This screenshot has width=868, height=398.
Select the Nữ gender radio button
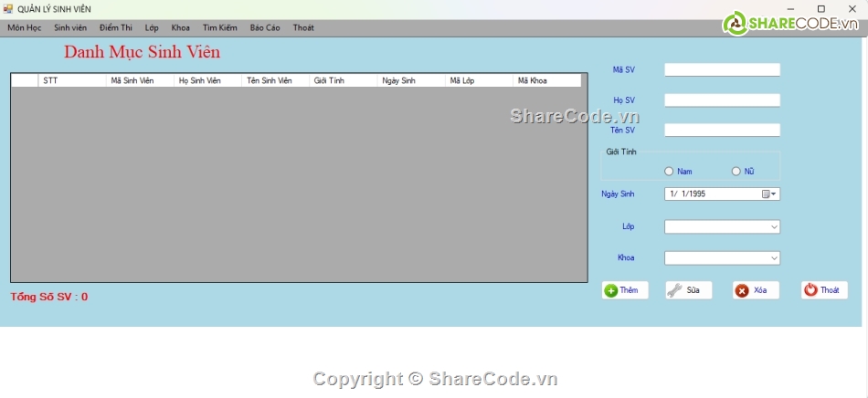(x=736, y=172)
